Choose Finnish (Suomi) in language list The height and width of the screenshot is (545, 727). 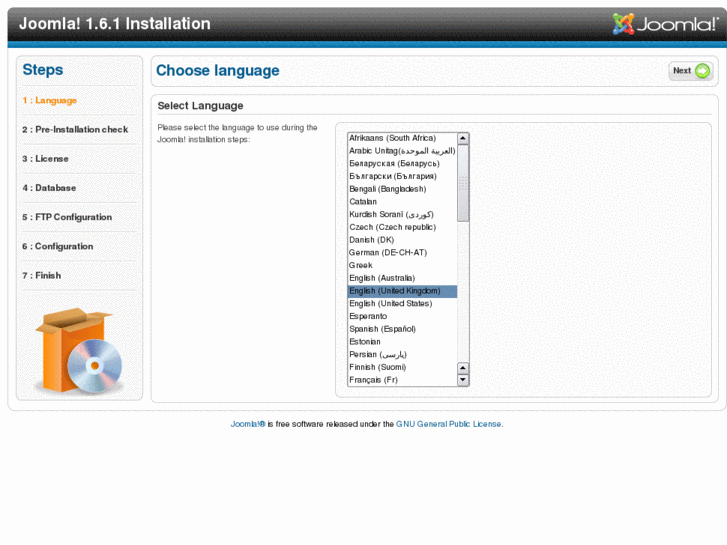tap(402, 367)
